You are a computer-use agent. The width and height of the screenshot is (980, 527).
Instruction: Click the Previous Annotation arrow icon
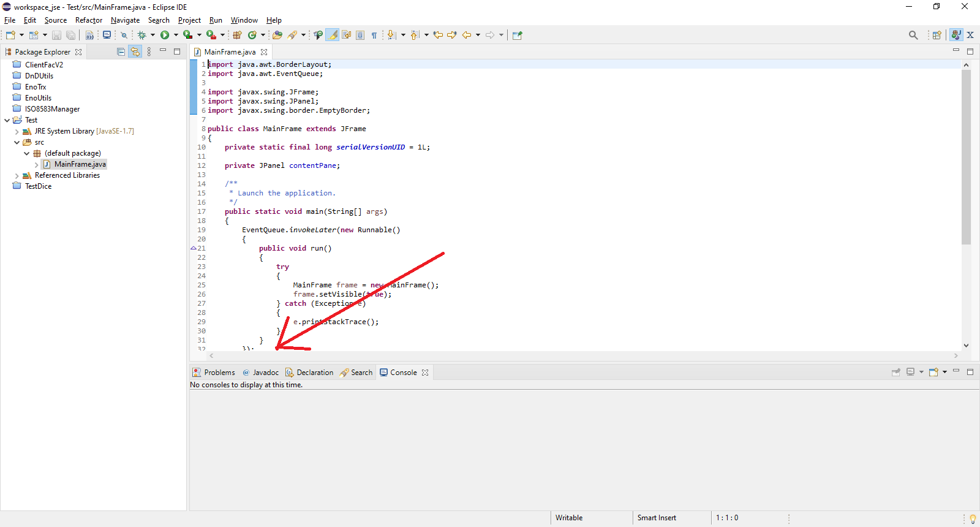[415, 35]
